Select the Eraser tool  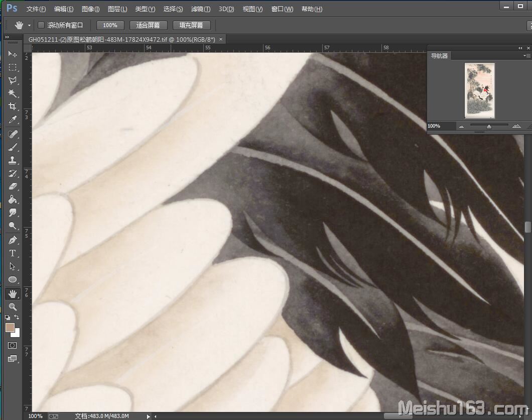pyautogui.click(x=13, y=186)
